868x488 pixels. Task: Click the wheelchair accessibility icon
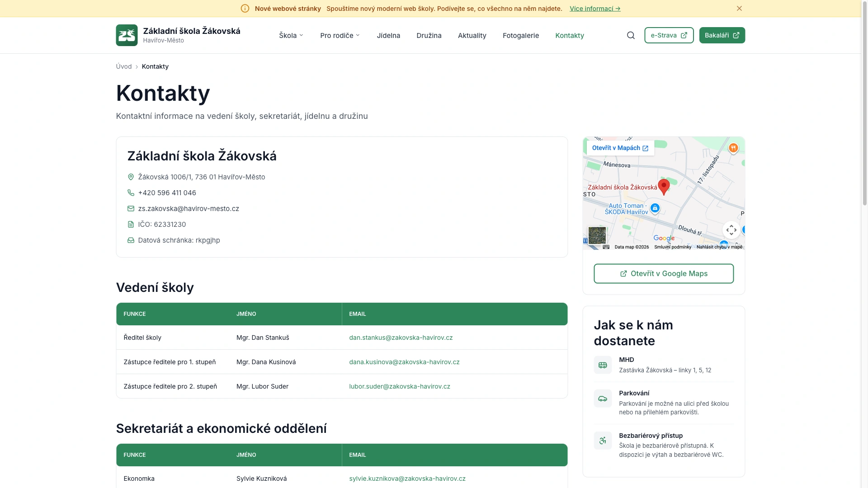click(x=603, y=441)
